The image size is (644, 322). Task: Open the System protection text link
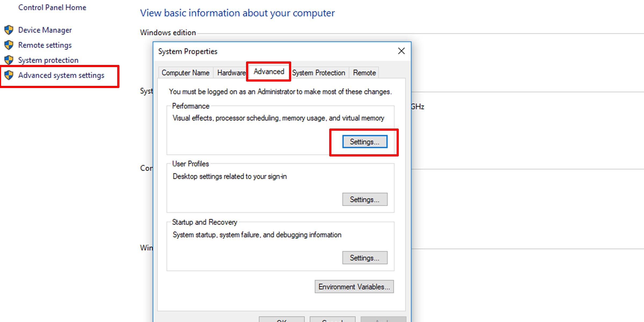point(48,60)
